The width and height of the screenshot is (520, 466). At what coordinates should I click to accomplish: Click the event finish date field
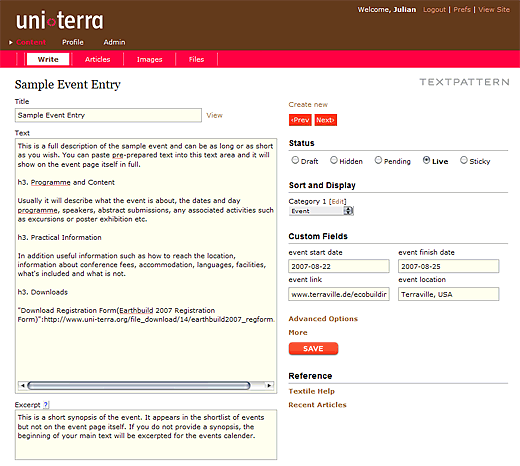[x=449, y=266]
